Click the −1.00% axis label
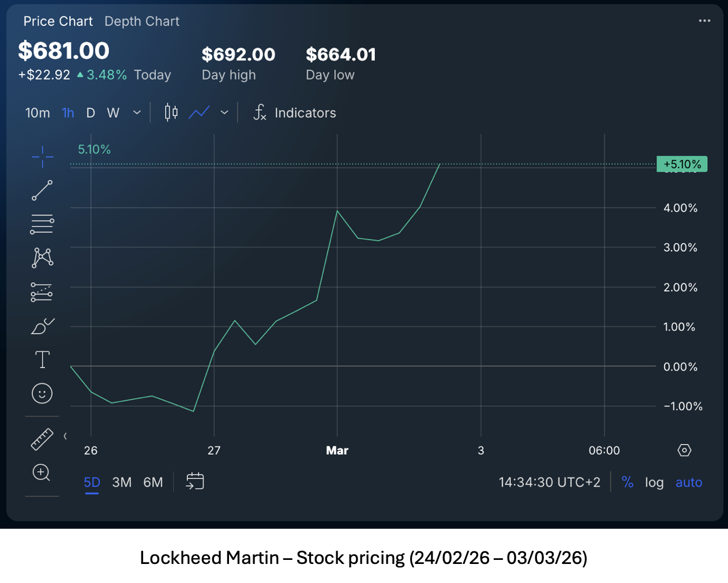This screenshot has width=728, height=583. [683, 406]
